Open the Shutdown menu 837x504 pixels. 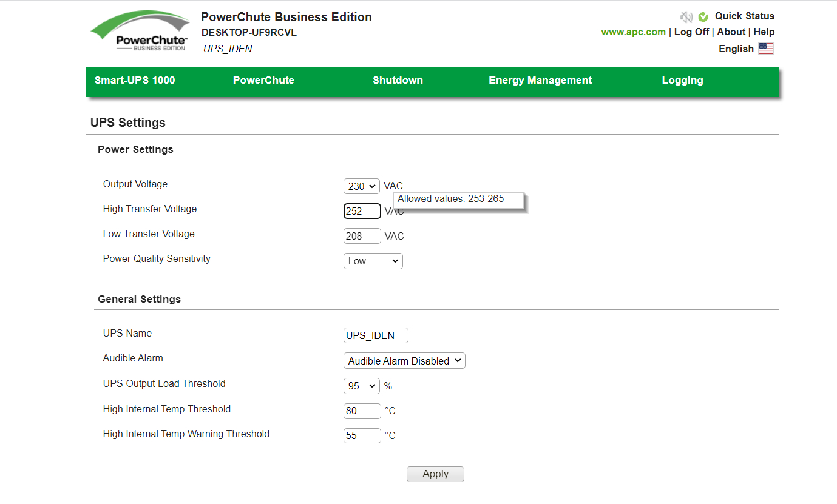pyautogui.click(x=398, y=80)
